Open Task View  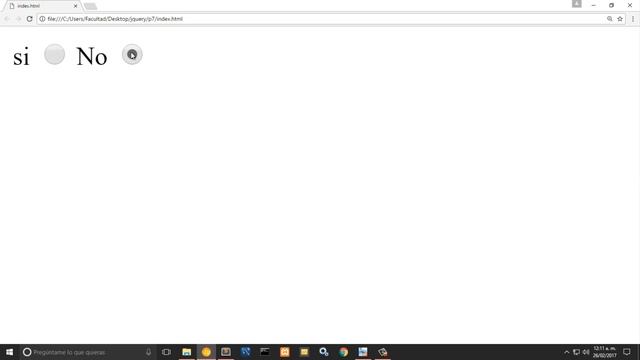[x=166, y=352]
